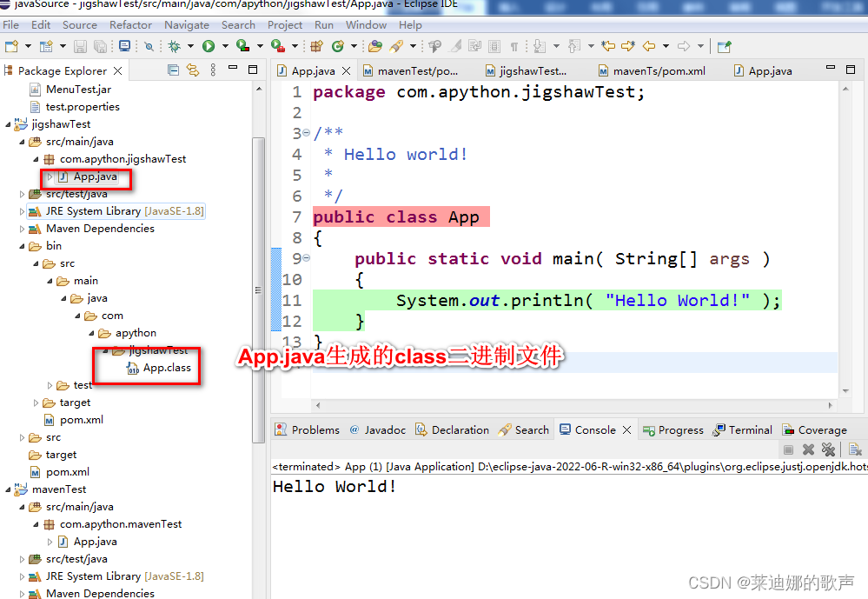Image resolution: width=868 pixels, height=599 pixels.
Task: Click the Pin Editor toolbar icon
Action: (724, 46)
